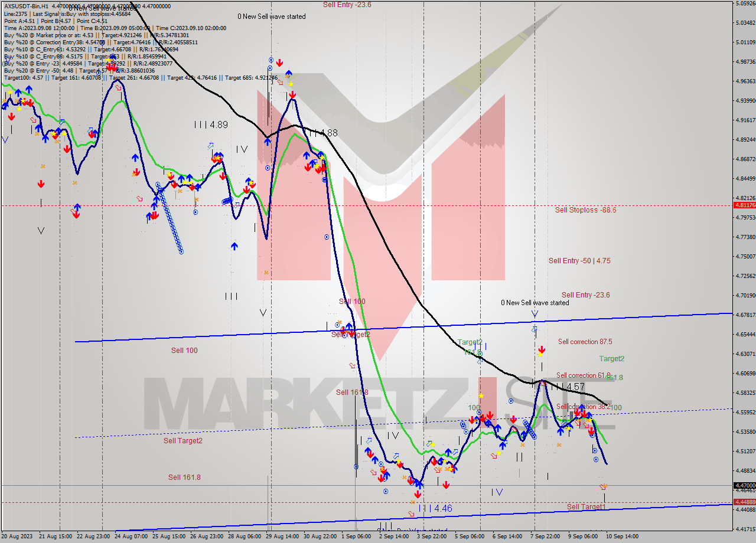Click the '24 Aug 07:00' time axis label
The height and width of the screenshot is (543, 756).
pyautogui.click(x=131, y=537)
